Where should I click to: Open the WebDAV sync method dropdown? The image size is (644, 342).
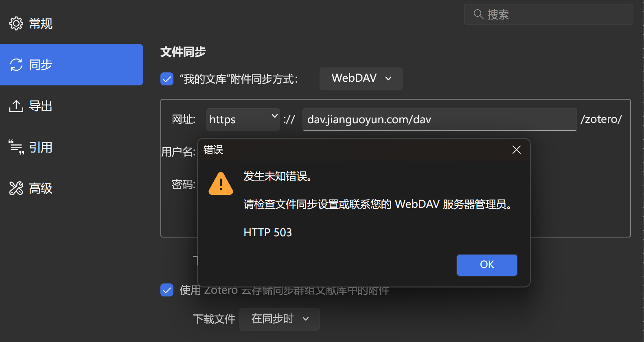pyautogui.click(x=361, y=78)
